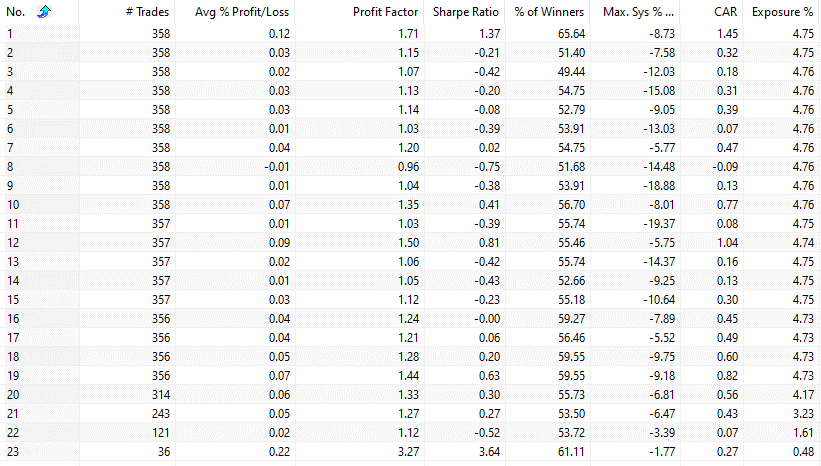Select row number 6 in No. column
Viewport: 821px width, 466px height.
[10, 129]
